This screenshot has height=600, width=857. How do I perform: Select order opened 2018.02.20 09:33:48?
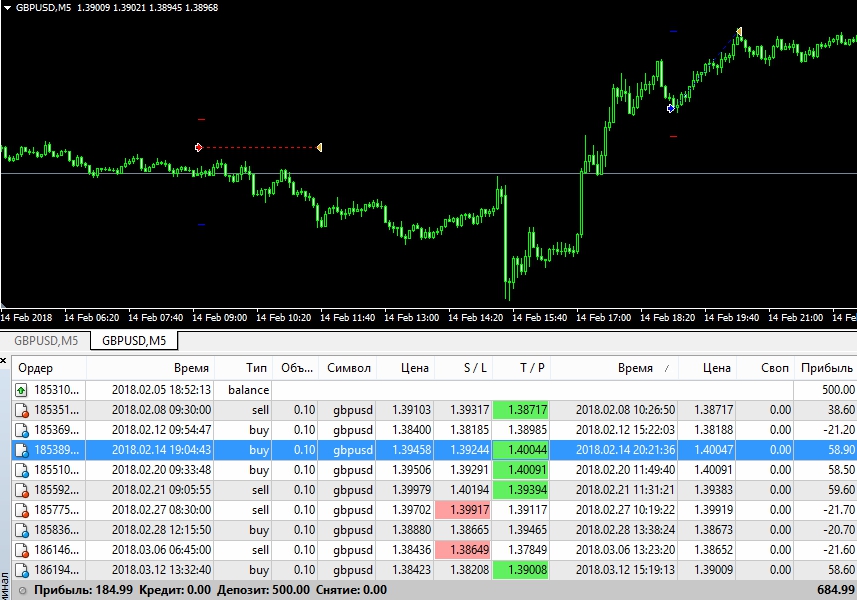(x=435, y=470)
